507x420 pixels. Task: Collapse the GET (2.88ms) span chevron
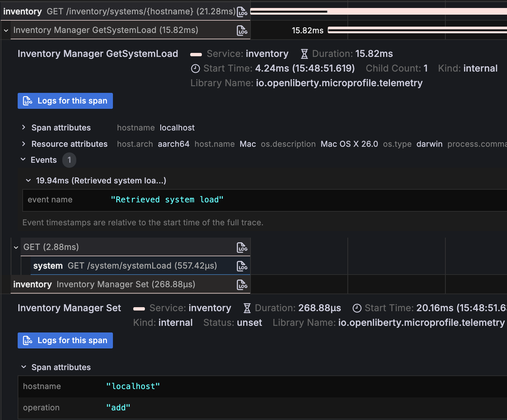coord(16,247)
